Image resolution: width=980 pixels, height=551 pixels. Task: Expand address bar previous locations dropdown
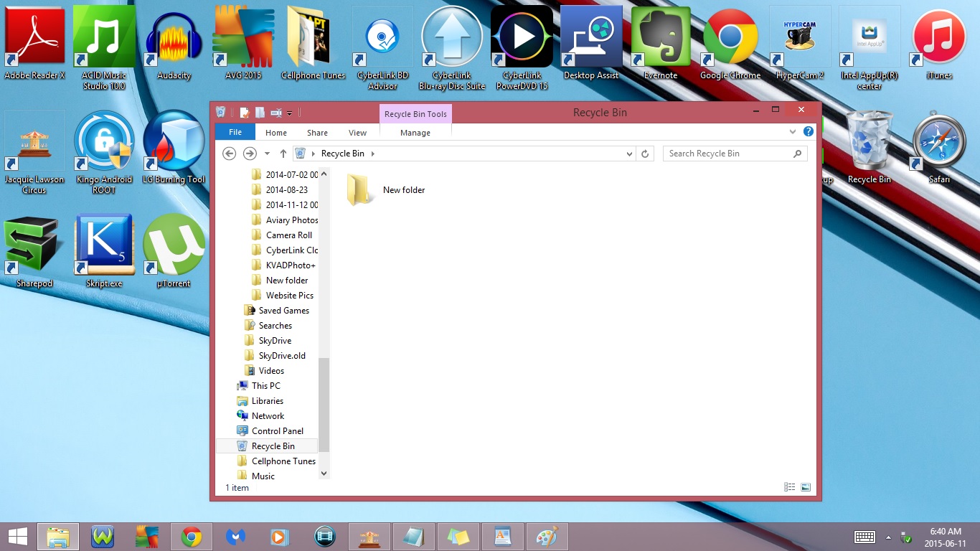tap(629, 154)
